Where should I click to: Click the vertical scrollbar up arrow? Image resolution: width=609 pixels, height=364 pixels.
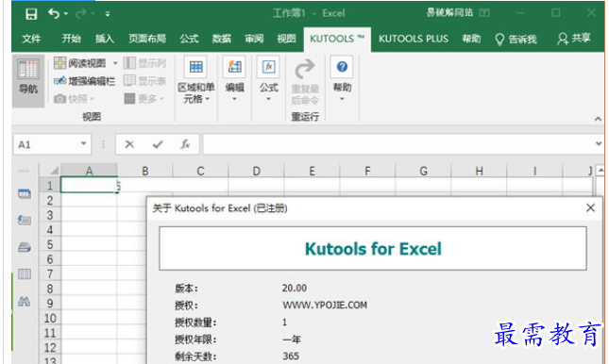pyautogui.click(x=601, y=170)
